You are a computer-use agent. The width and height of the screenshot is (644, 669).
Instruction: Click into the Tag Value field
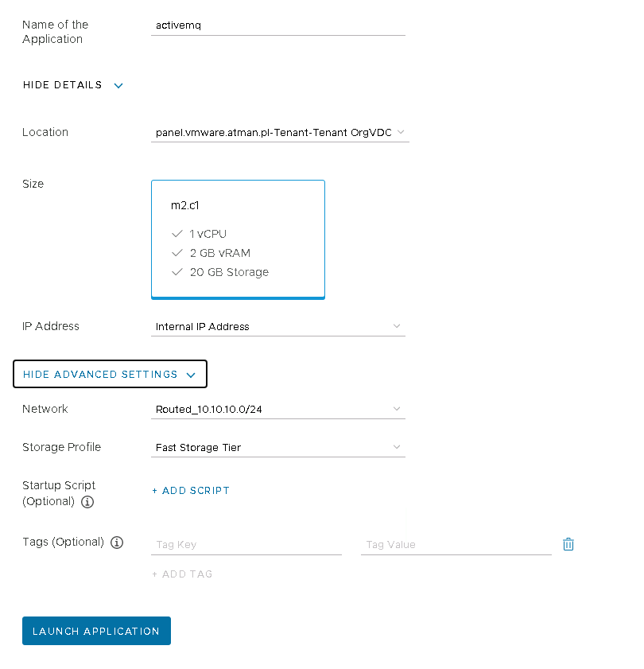pyautogui.click(x=456, y=545)
